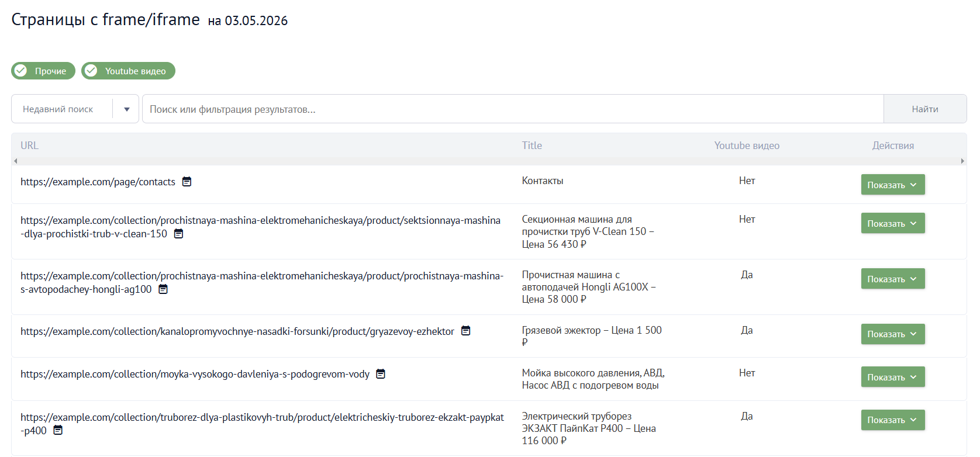Click the left arrow of horizontal scrollbar
Screen dimensions: 980x457
coord(16,161)
